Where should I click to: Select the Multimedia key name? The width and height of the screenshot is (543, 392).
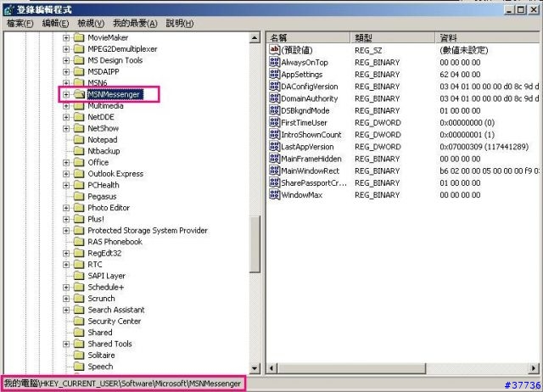pos(105,106)
